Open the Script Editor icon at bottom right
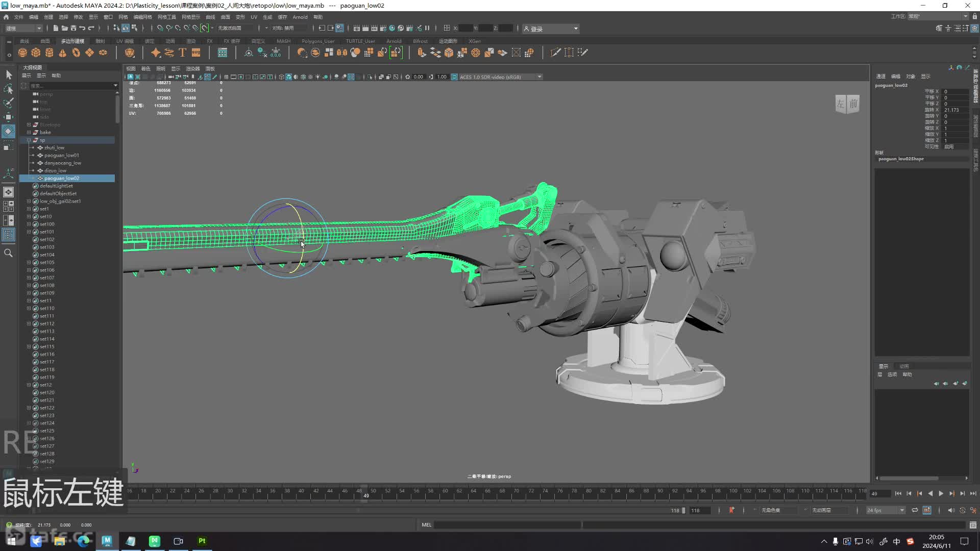The image size is (980, 551). point(973,524)
